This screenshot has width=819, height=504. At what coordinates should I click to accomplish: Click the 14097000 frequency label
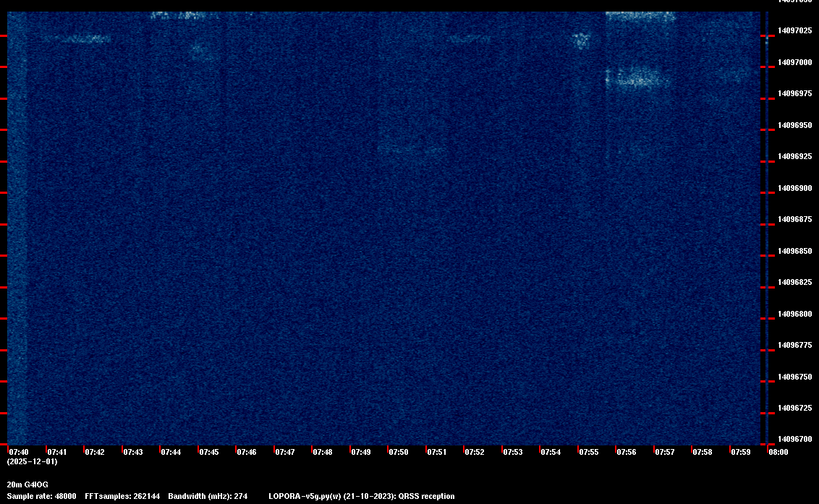(795, 63)
